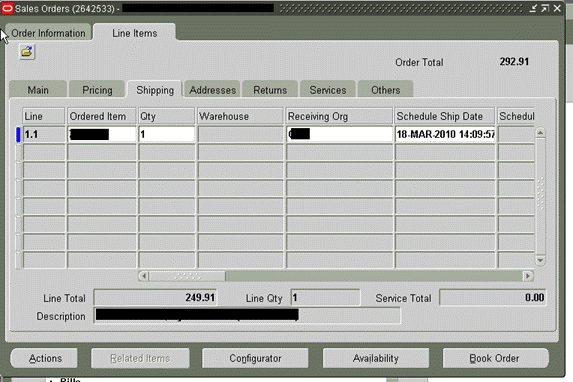Click the Order Total value 292.91

[514, 61]
